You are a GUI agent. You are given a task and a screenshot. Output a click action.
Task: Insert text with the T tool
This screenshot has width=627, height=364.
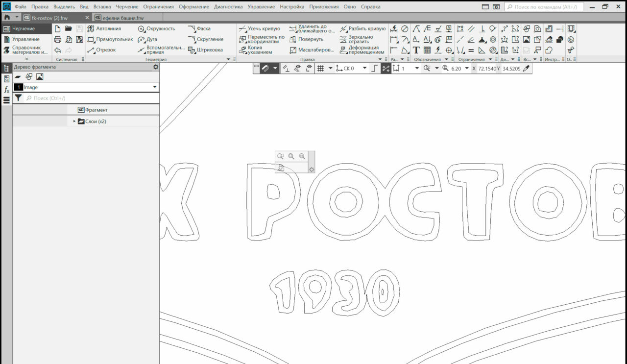tap(416, 50)
